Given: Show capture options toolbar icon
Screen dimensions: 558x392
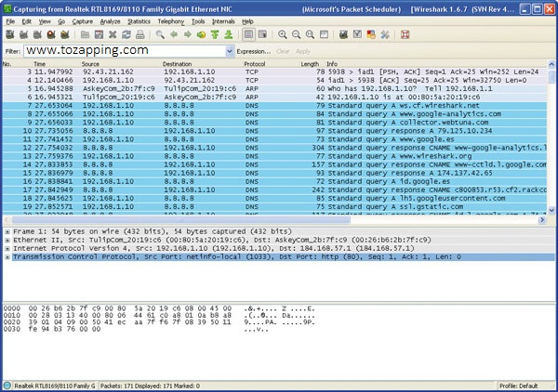Looking at the screenshot, I should tap(23, 34).
